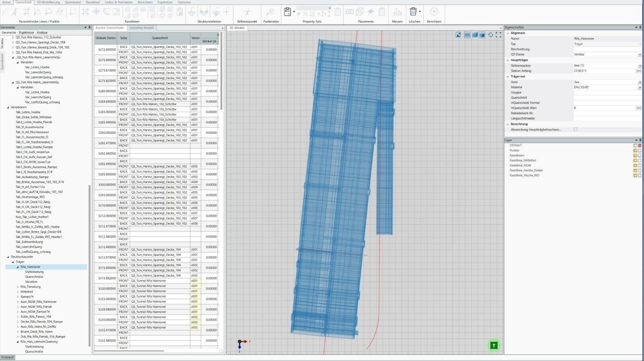Click the yellow color swatch of the DEFAULT layer
Viewport: 644px width, 361px height.
[x=636, y=145]
